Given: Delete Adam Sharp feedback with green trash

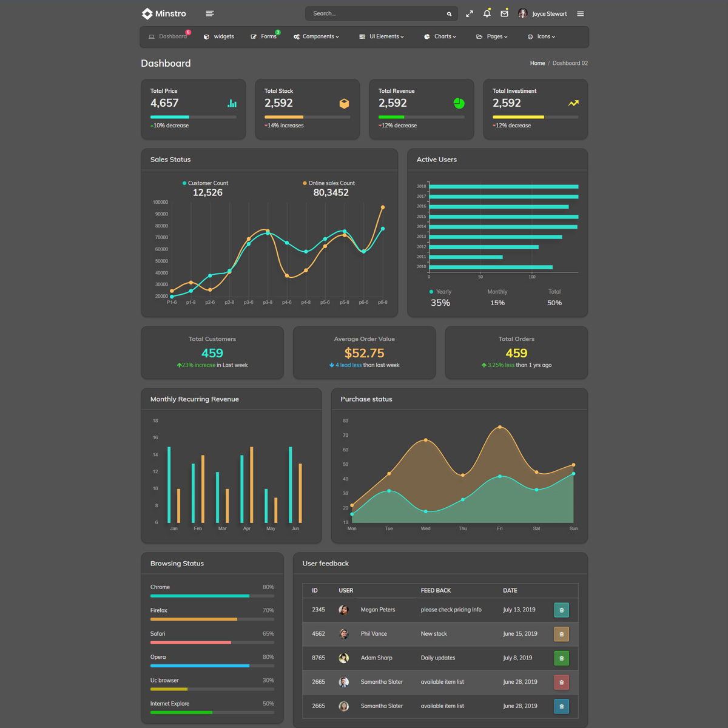Looking at the screenshot, I should (561, 658).
